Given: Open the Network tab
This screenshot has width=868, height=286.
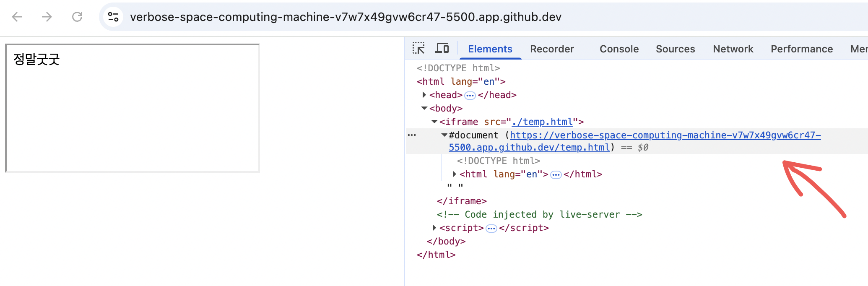Looking at the screenshot, I should [733, 49].
